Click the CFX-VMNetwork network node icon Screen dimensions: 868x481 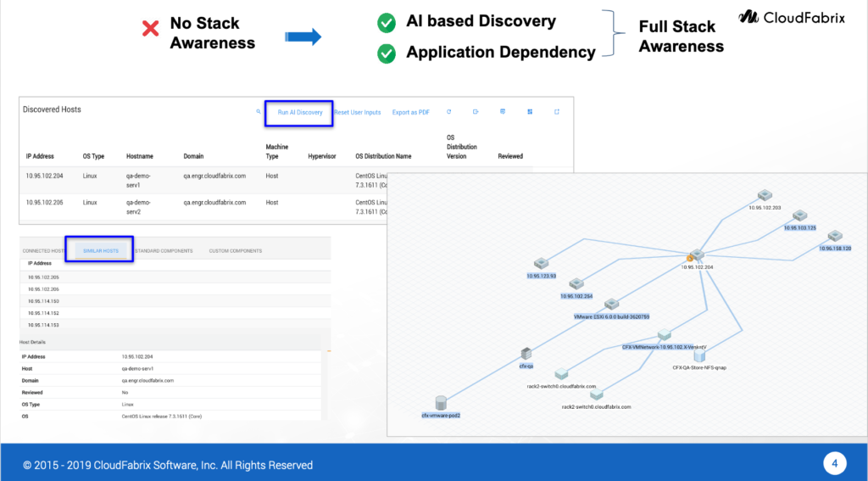664,334
